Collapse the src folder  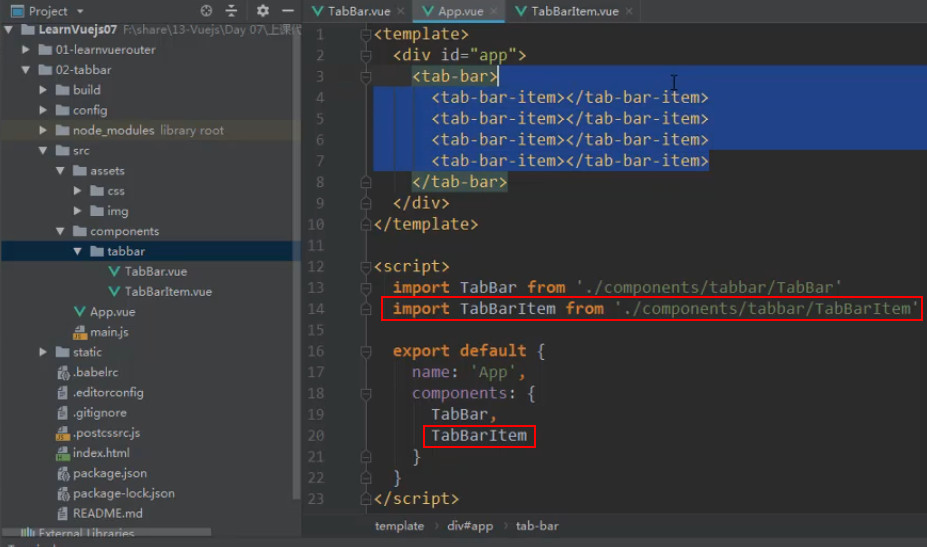(x=43, y=150)
